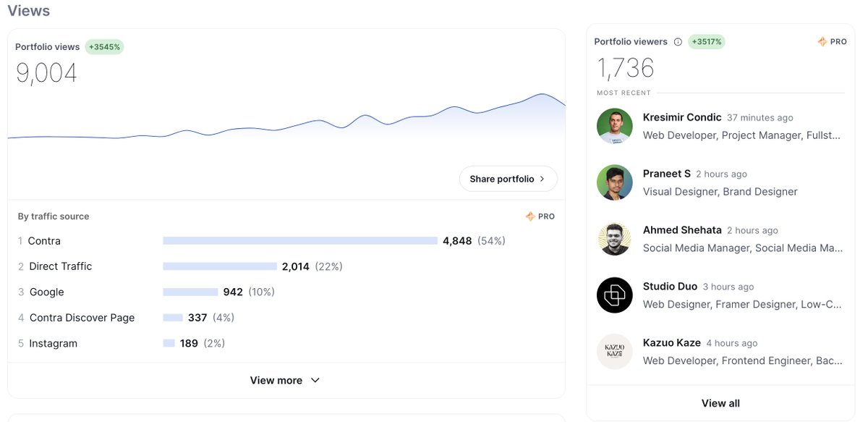Click the Praneet S name
This screenshot has width=868, height=422.
667,174
